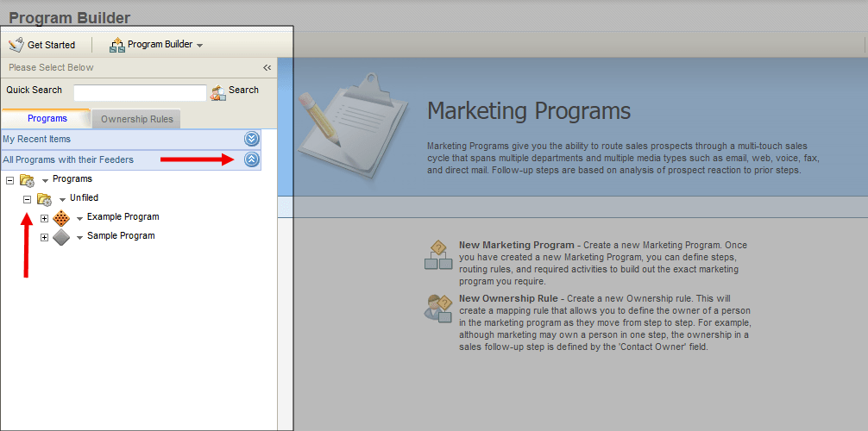Open the Sample Program dropdown arrow
Image resolution: width=868 pixels, height=431 pixels.
click(x=79, y=238)
